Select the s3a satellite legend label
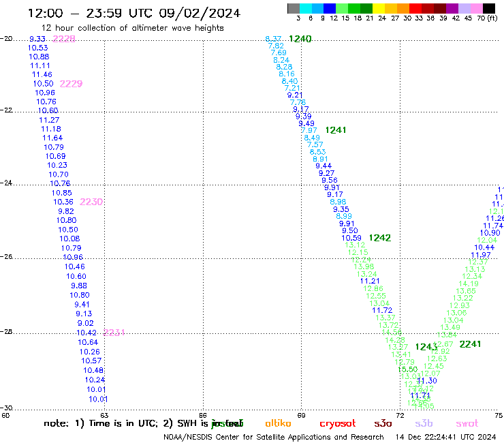504x443 pixels. 383,423
